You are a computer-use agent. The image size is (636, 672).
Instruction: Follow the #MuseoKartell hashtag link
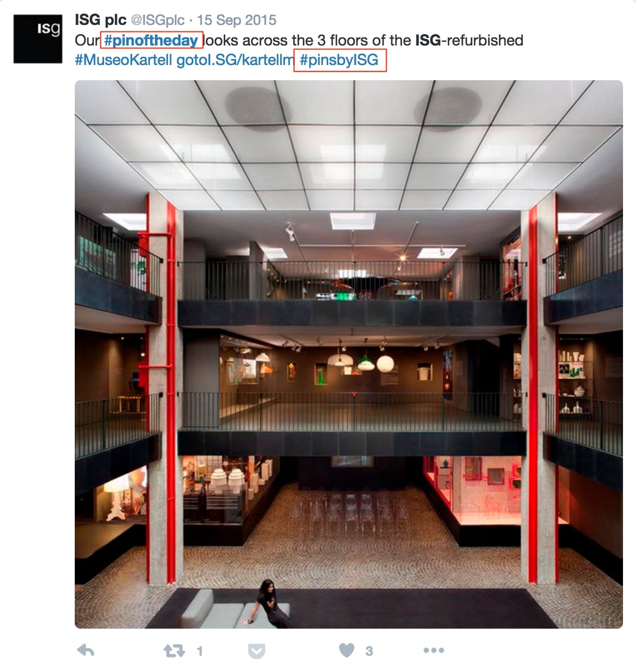click(124, 60)
